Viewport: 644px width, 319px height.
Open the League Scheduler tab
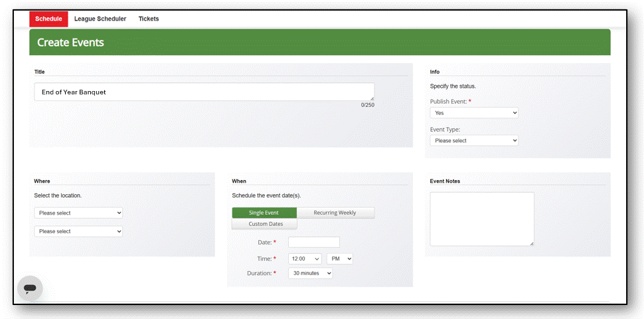(x=100, y=19)
